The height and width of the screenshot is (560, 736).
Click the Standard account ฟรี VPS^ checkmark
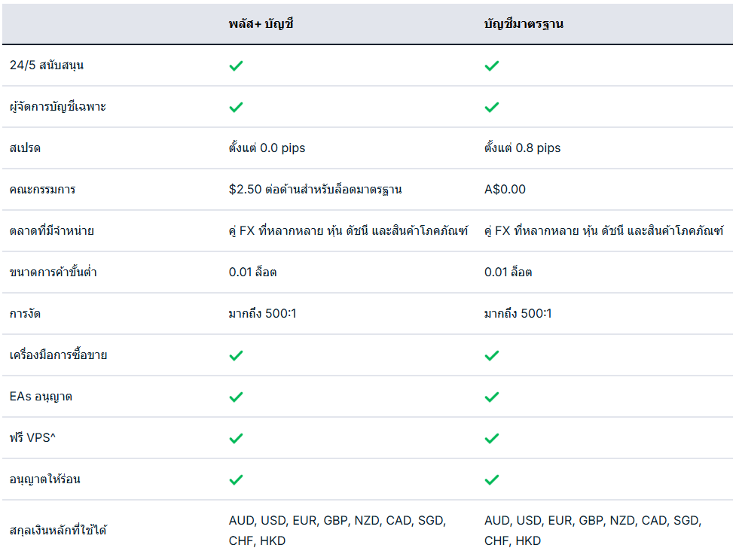tap(491, 438)
